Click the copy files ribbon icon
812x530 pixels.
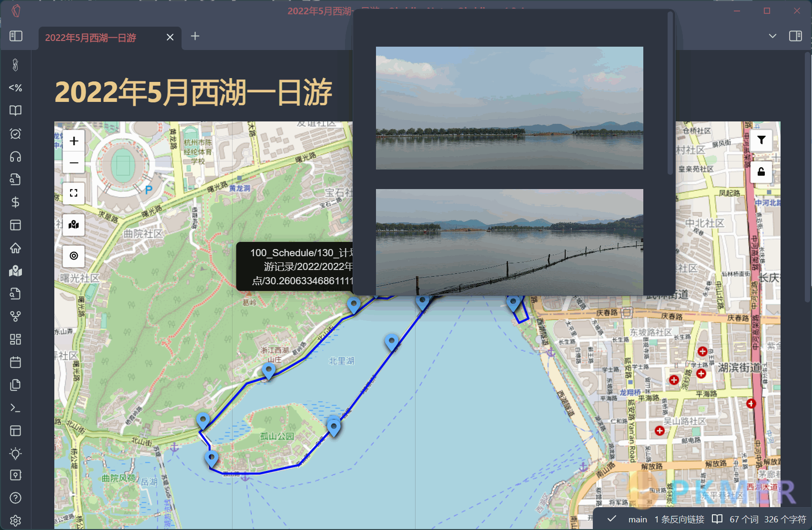click(15, 385)
